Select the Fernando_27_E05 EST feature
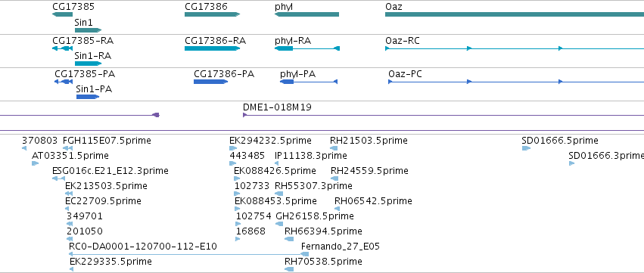 click(x=305, y=254)
